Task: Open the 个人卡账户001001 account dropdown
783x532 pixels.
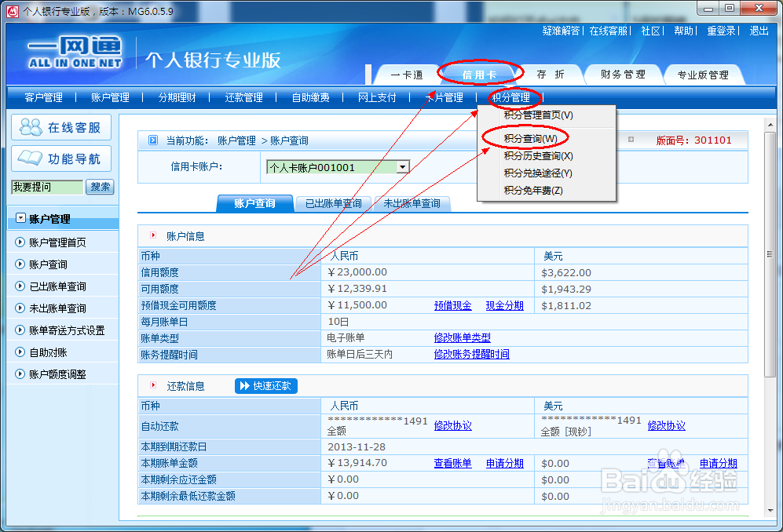Action: (x=404, y=166)
